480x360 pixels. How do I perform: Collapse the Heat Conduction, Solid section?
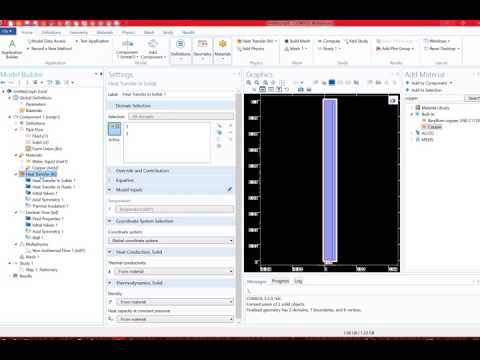pos(110,252)
